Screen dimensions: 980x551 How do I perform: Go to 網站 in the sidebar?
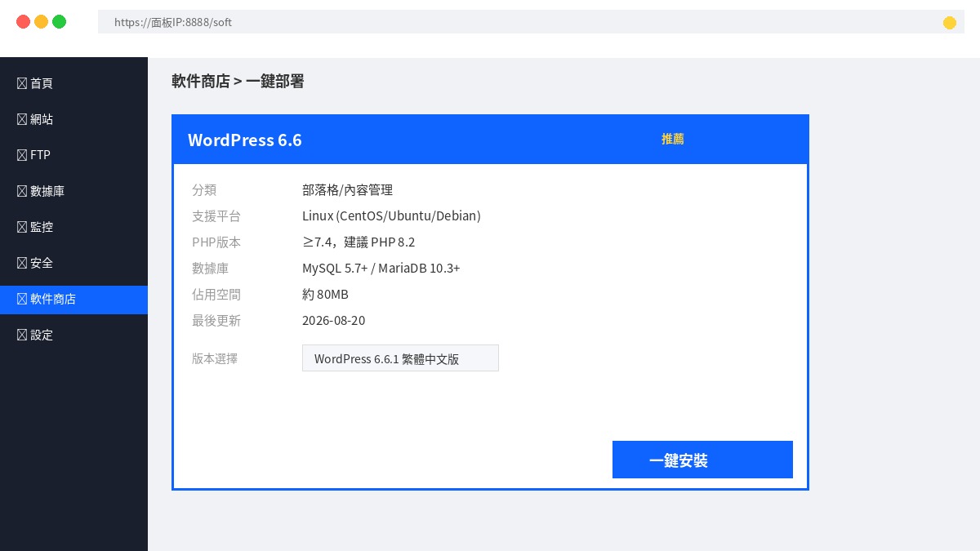coord(73,119)
